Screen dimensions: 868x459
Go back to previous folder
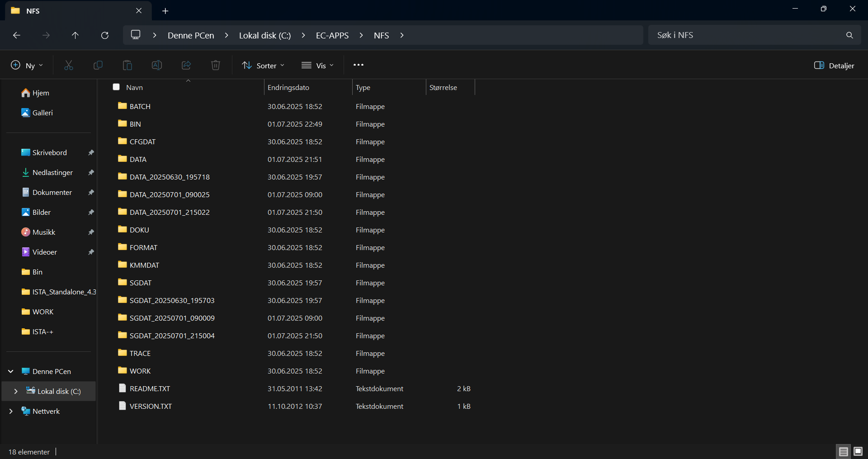[x=17, y=35]
